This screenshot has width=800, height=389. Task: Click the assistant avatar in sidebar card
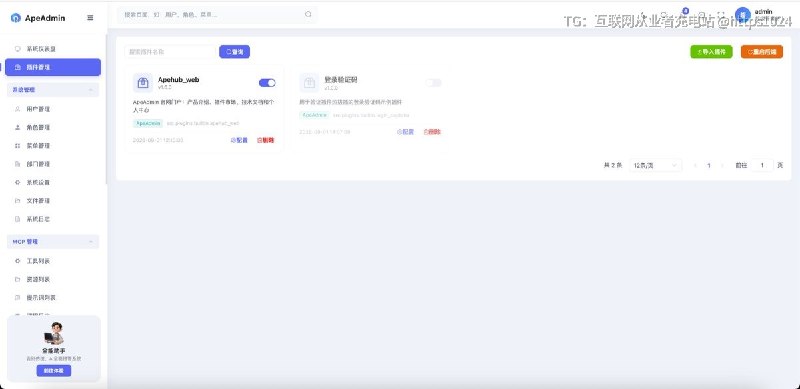[54, 333]
